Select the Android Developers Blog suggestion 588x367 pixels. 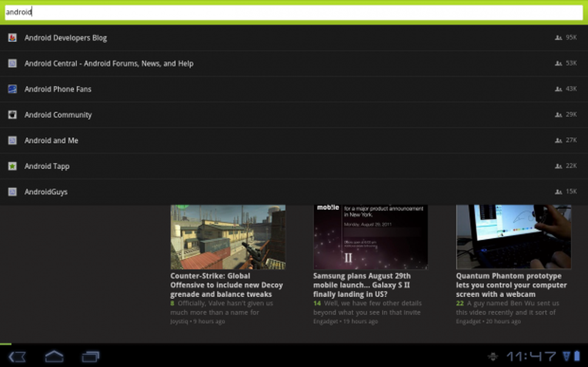click(294, 38)
